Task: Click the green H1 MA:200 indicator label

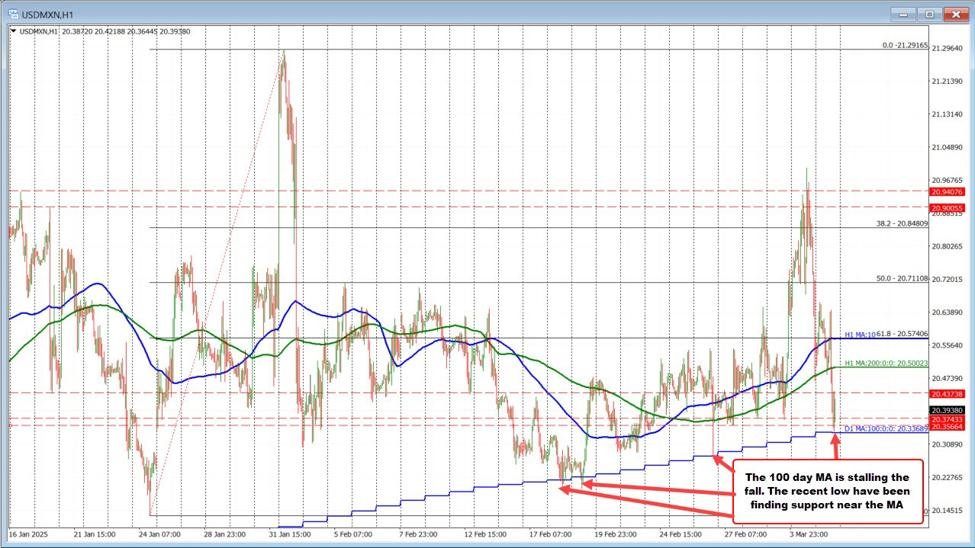Action: tap(889, 364)
